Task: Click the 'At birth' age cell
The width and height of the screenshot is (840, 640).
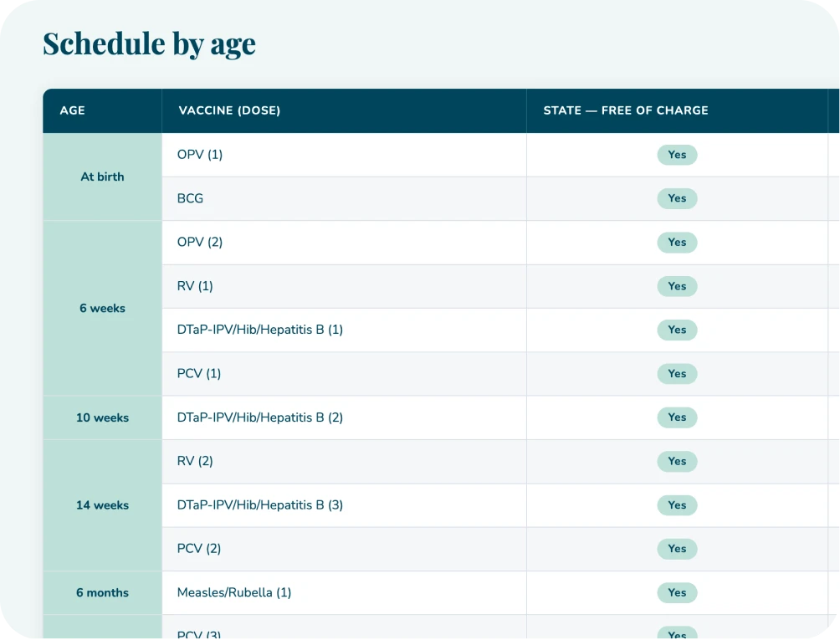Action: click(x=102, y=177)
